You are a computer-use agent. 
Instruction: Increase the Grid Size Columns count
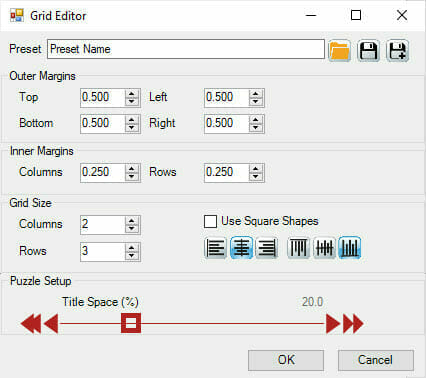coord(132,220)
